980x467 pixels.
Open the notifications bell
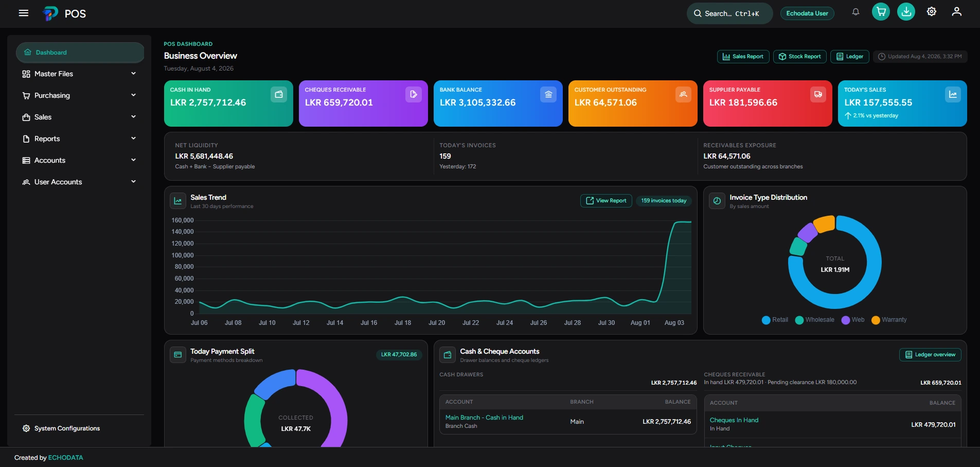coord(856,12)
